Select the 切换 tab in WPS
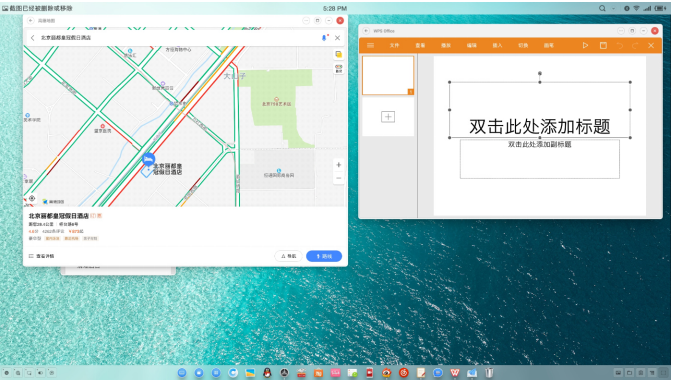This screenshot has height=381, width=673. [x=523, y=45]
